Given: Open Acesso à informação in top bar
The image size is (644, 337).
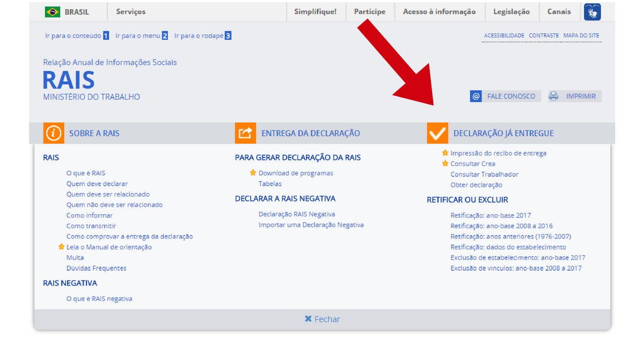Looking at the screenshot, I should pos(439,12).
